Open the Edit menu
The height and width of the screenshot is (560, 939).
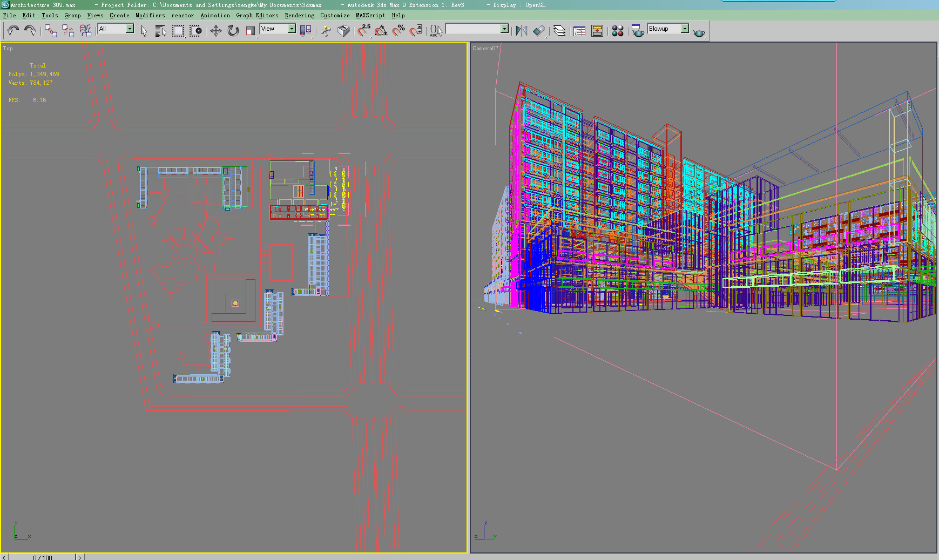coord(29,16)
